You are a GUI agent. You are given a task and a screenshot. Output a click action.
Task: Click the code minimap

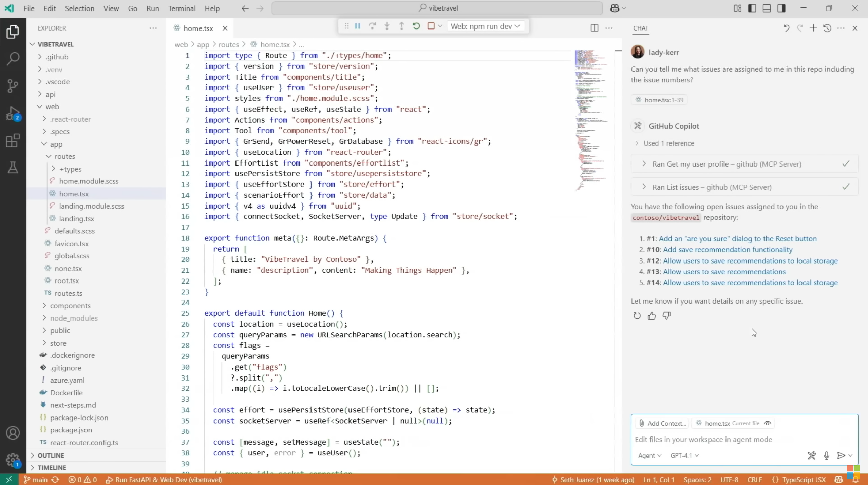pyautogui.click(x=591, y=120)
